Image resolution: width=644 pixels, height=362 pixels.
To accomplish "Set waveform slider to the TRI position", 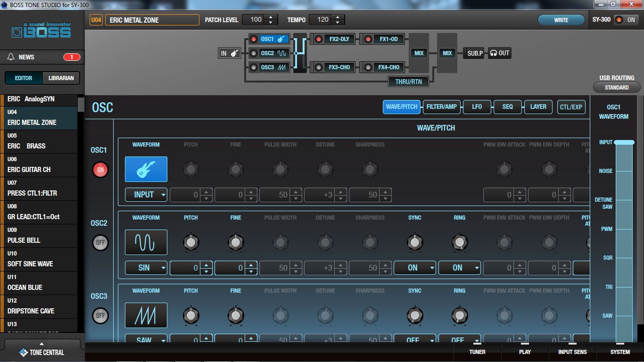I will (624, 287).
